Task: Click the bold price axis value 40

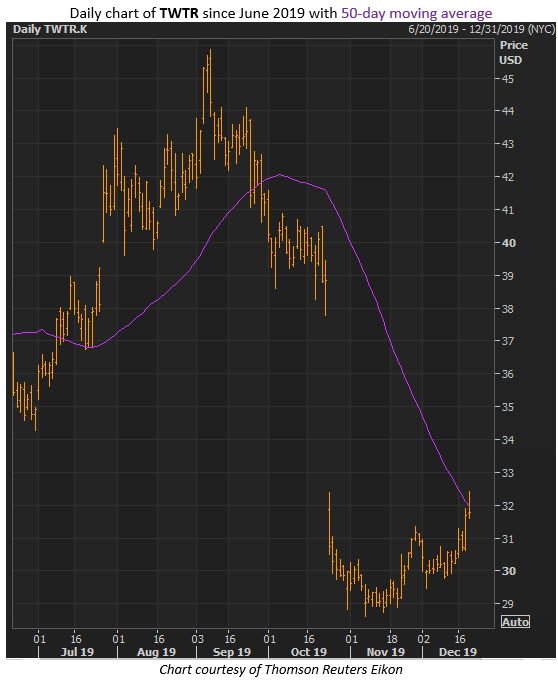Action: tap(508, 243)
